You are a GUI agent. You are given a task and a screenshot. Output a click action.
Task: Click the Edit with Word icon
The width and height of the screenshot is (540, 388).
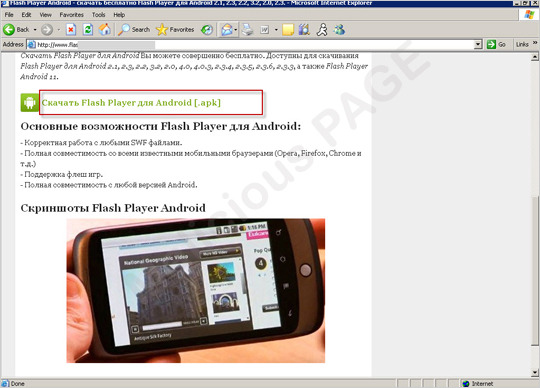(264, 30)
